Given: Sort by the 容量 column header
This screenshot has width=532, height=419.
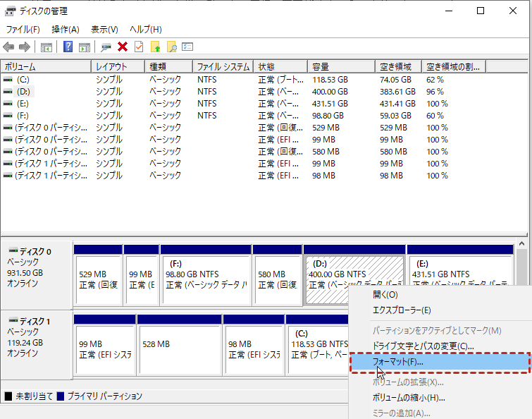Looking at the screenshot, I should [x=340, y=67].
